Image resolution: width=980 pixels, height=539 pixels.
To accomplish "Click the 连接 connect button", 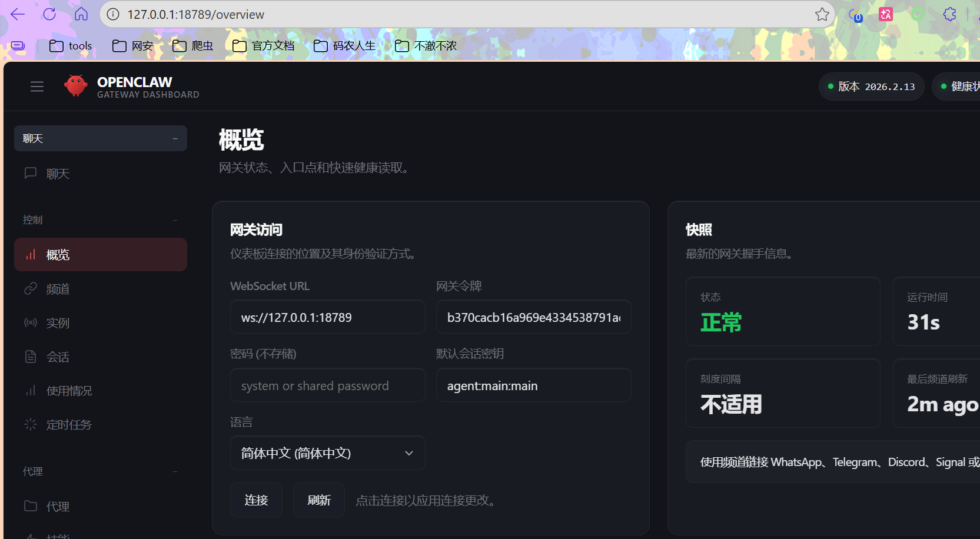I will (x=256, y=500).
